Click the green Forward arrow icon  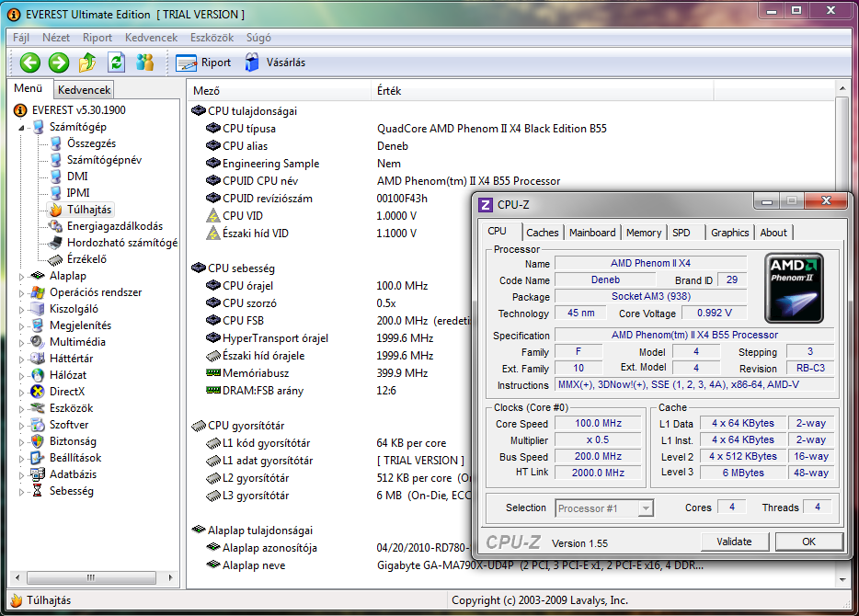click(x=59, y=63)
